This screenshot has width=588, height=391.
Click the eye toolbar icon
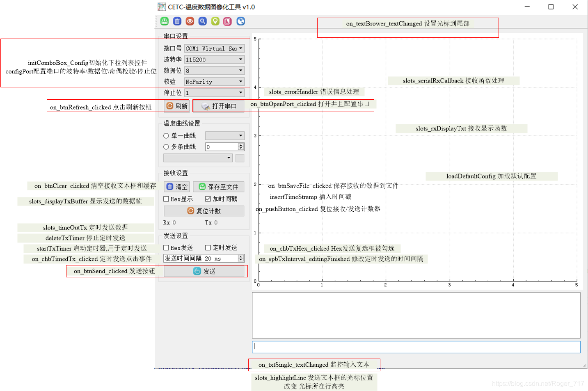(x=190, y=21)
